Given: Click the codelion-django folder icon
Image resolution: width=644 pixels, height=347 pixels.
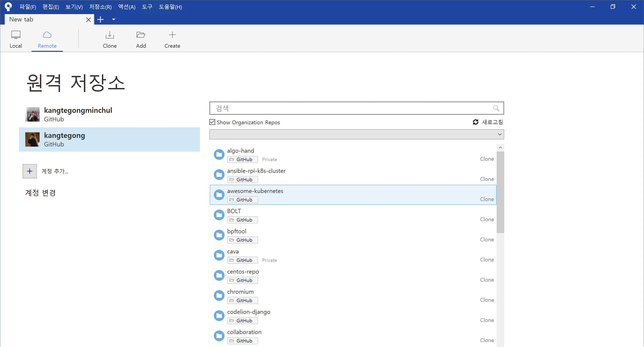Looking at the screenshot, I should pyautogui.click(x=219, y=316).
